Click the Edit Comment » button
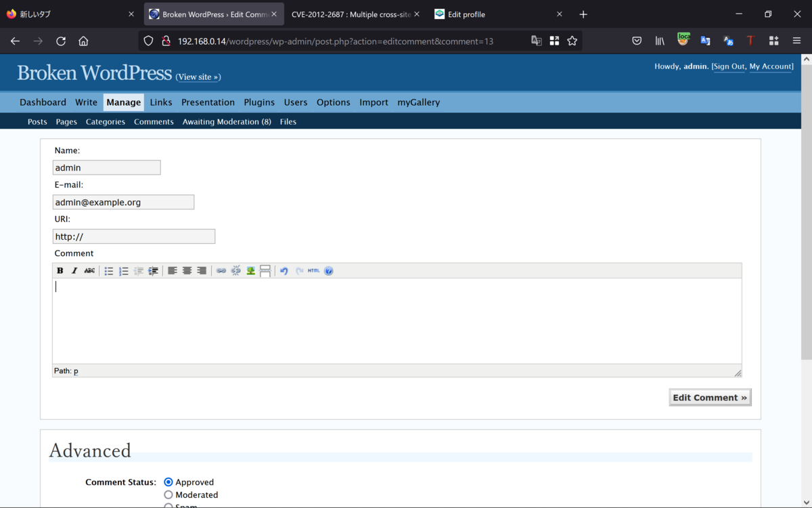 [x=710, y=398]
